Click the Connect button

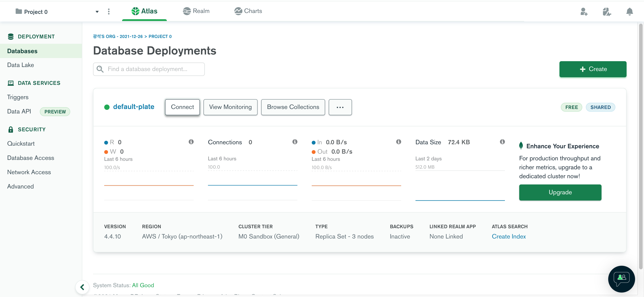click(x=182, y=107)
